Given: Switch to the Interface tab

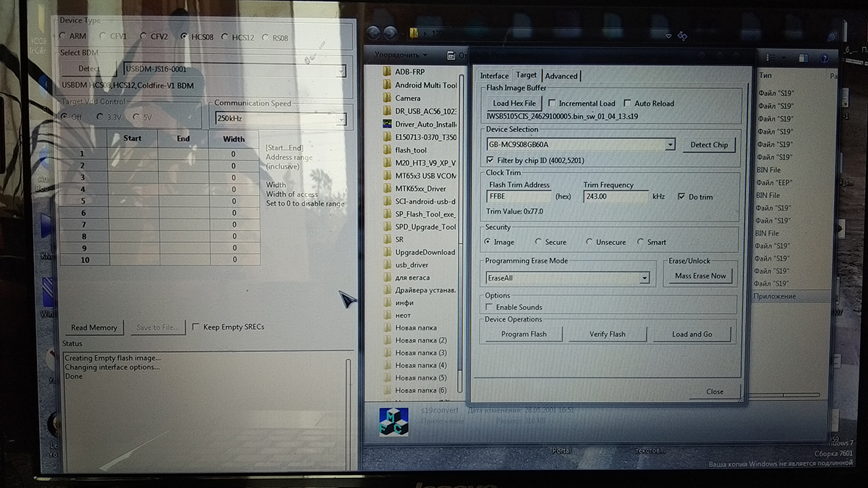Looking at the screenshot, I should (494, 76).
